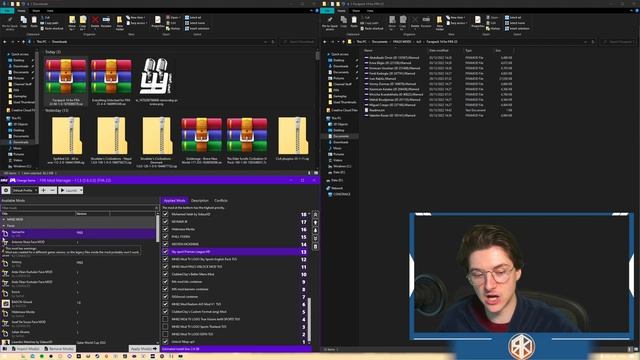The width and height of the screenshot is (640, 360).
Task: Switch to the Applied Mods tab
Action: tap(174, 200)
